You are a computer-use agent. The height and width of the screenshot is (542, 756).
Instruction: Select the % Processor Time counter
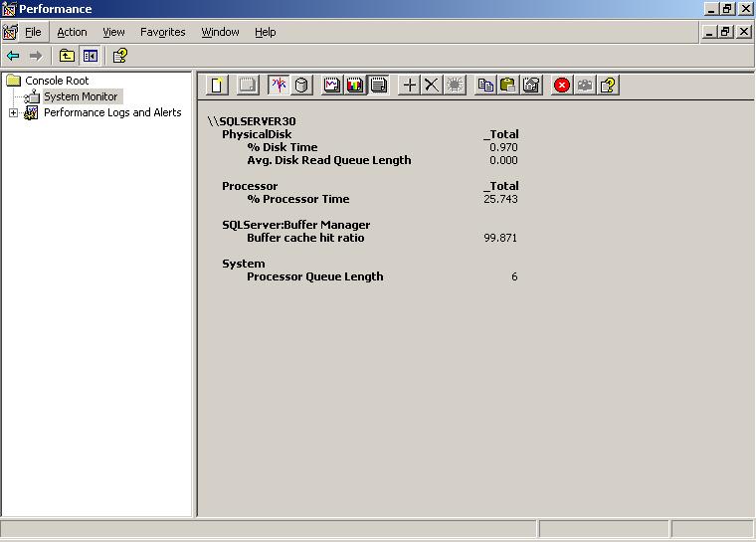coord(298,199)
